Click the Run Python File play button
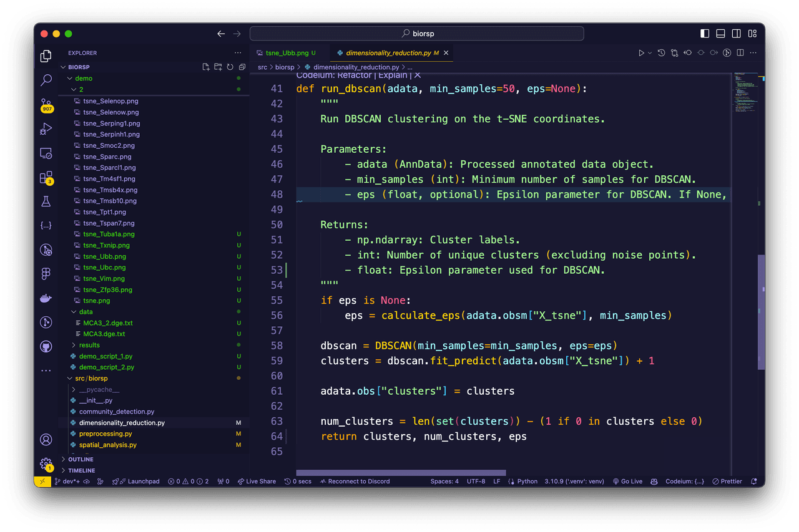This screenshot has width=799, height=532. pyautogui.click(x=641, y=53)
